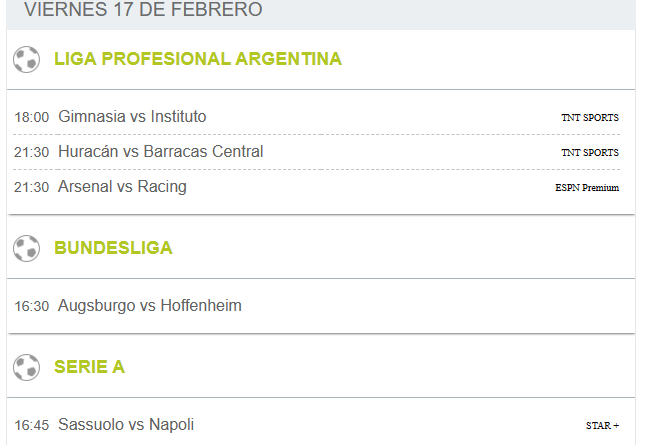Click the soccer ball icon beside Serie A
The image size is (645, 445).
tap(26, 367)
